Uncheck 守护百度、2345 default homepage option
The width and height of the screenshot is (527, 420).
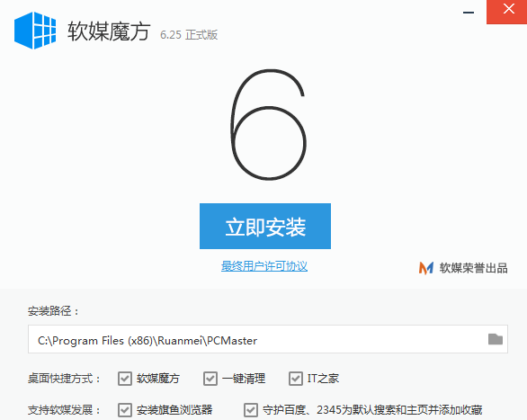point(251,410)
